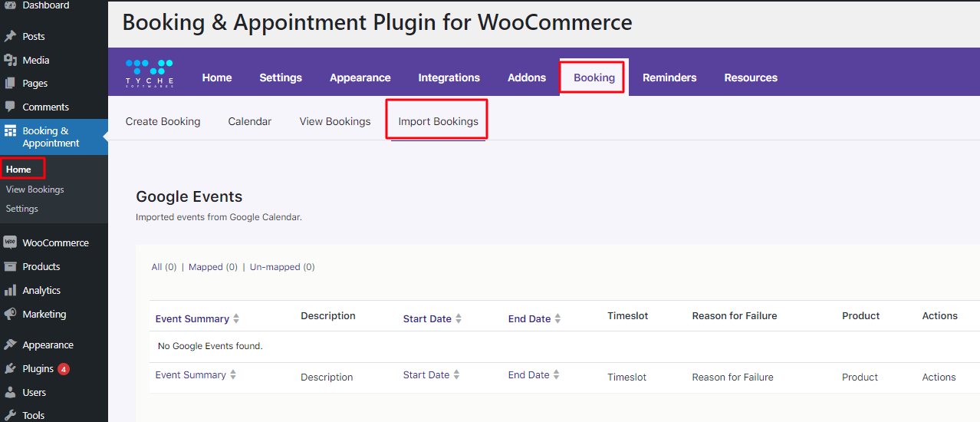Open View Bookings in sidebar submenu
This screenshot has height=422, width=980.
35,190
